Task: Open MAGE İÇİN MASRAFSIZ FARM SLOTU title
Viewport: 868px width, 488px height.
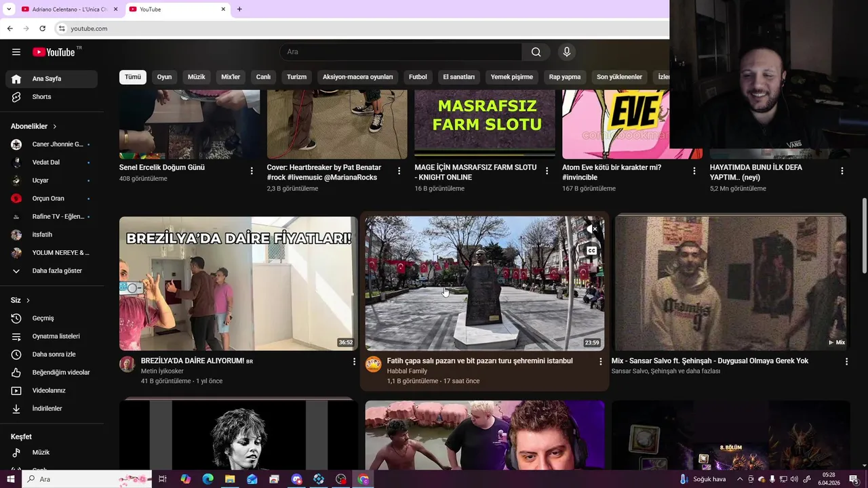Action: tap(475, 172)
